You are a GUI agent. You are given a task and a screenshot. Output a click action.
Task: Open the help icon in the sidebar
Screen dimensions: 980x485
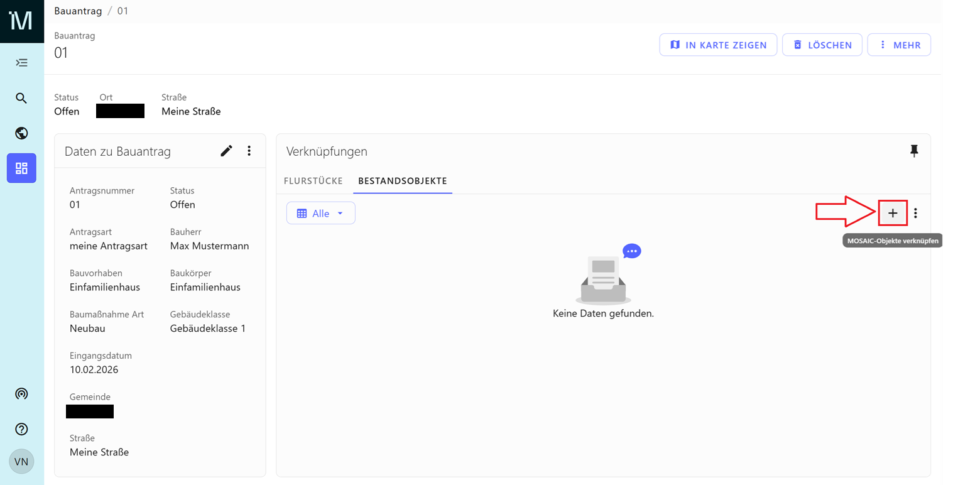point(21,429)
